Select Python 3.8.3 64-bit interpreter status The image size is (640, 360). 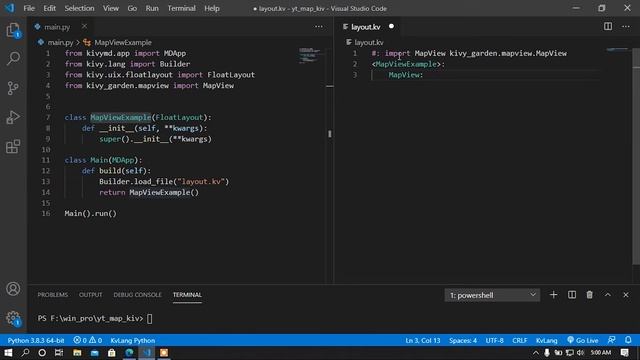36,340
